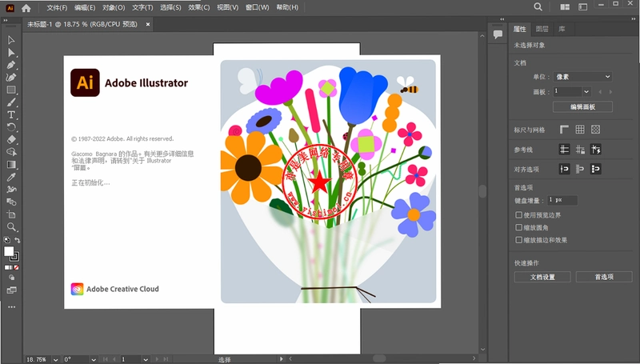Expand the 画板 artboard number dropdown
The width and height of the screenshot is (640, 364).
point(586,91)
